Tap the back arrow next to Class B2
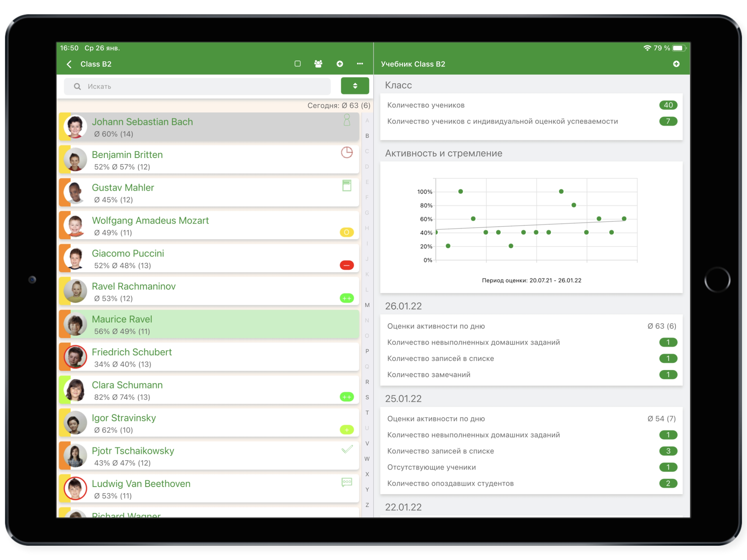 pyautogui.click(x=69, y=64)
